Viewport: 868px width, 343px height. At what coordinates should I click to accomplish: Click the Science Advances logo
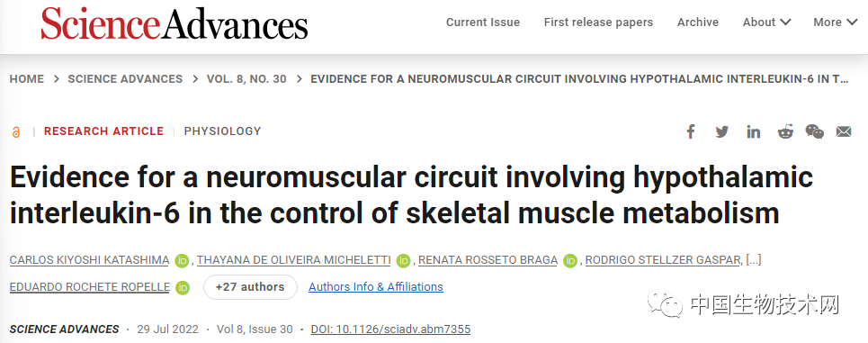coord(174,23)
